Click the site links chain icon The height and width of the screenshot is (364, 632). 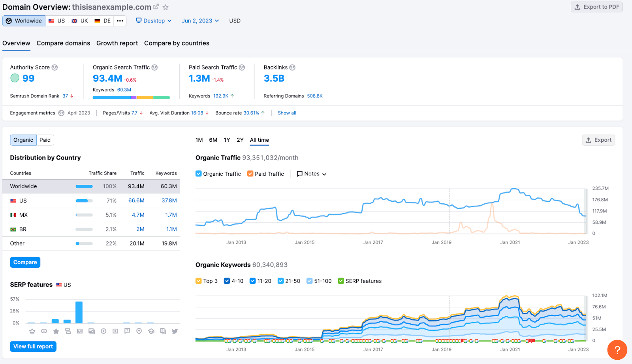coord(44,331)
